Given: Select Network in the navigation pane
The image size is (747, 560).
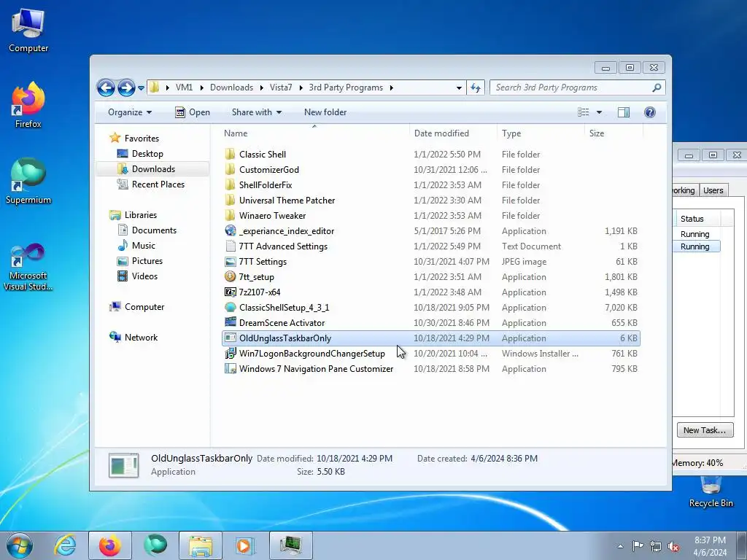Looking at the screenshot, I should pos(141,337).
